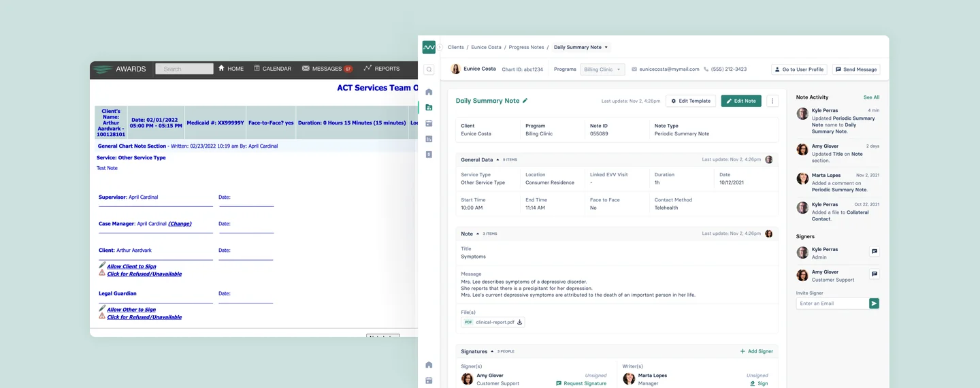Download clinical-report.pdf with the download icon

520,322
